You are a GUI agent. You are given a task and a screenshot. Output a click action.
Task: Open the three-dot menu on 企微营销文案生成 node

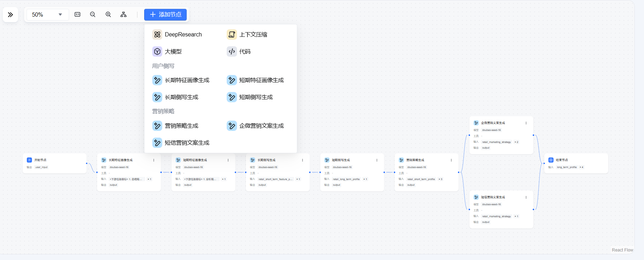point(526,123)
